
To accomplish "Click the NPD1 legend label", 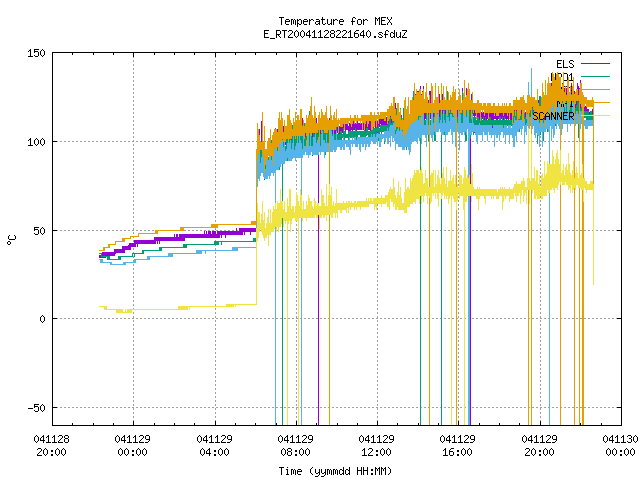I will point(562,77).
